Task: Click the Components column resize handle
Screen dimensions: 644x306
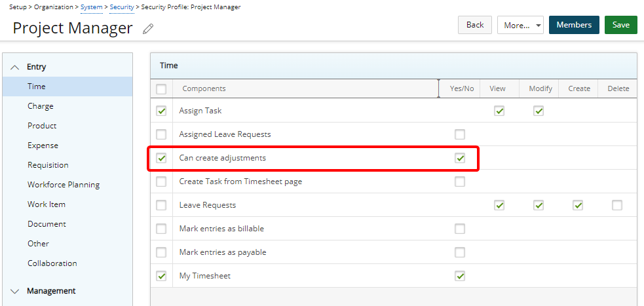Action: (x=438, y=88)
